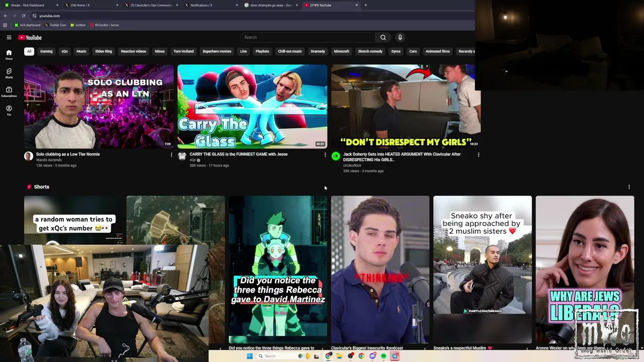Open the browser apps grid icon

click(5, 25)
